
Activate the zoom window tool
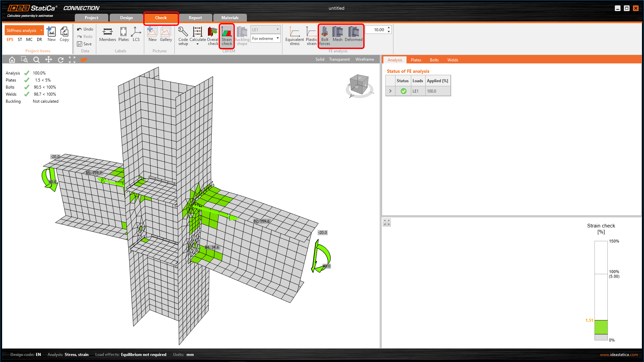coord(24,59)
